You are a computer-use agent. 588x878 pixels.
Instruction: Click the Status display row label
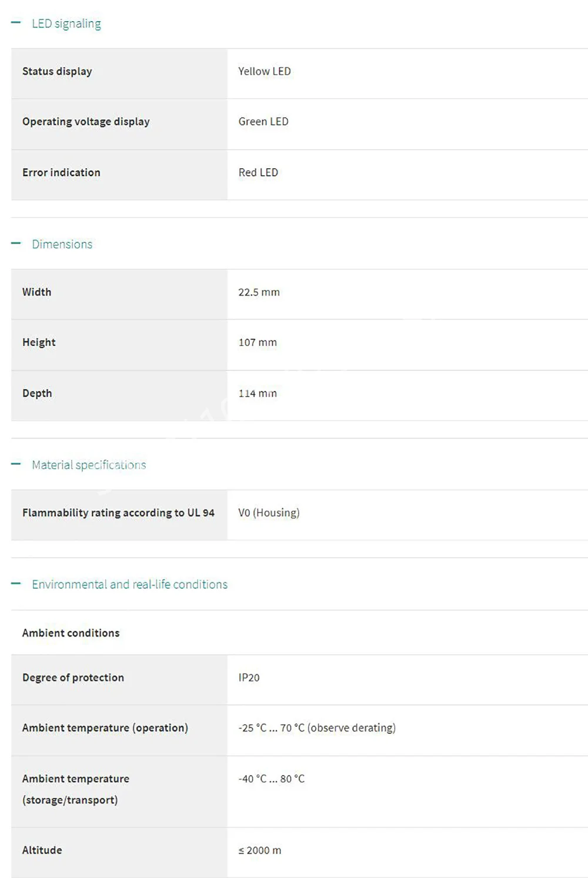point(57,71)
